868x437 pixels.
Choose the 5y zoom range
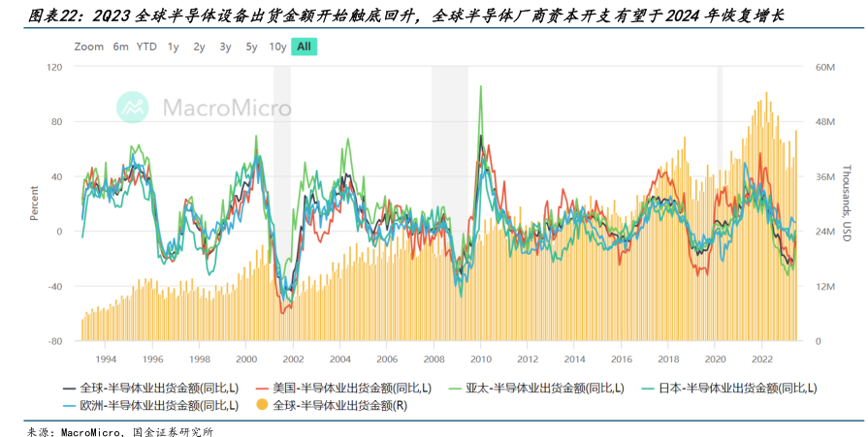pyautogui.click(x=251, y=47)
